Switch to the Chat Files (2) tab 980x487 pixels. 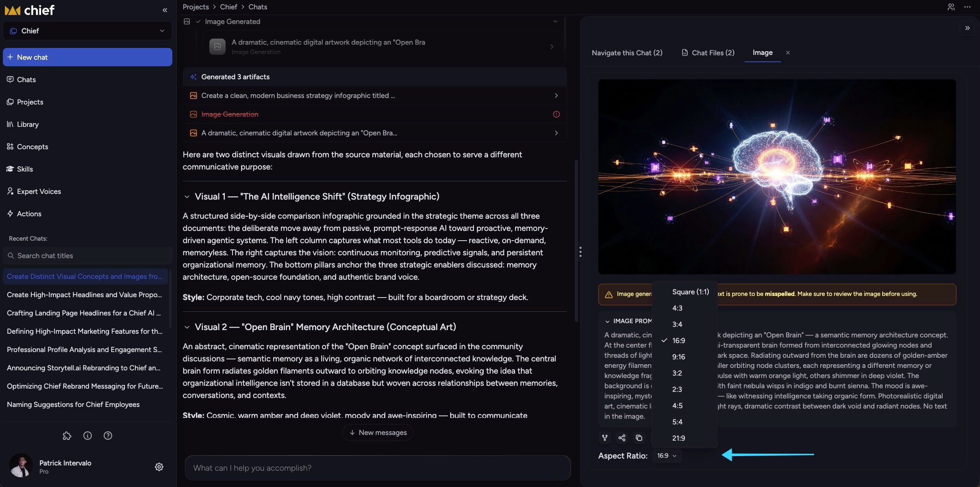click(708, 53)
